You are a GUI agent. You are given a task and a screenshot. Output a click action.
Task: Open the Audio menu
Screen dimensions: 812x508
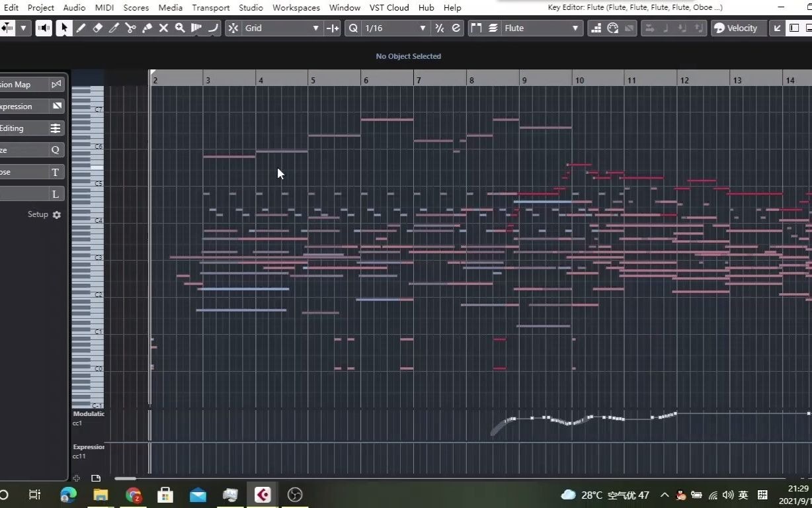pyautogui.click(x=74, y=7)
